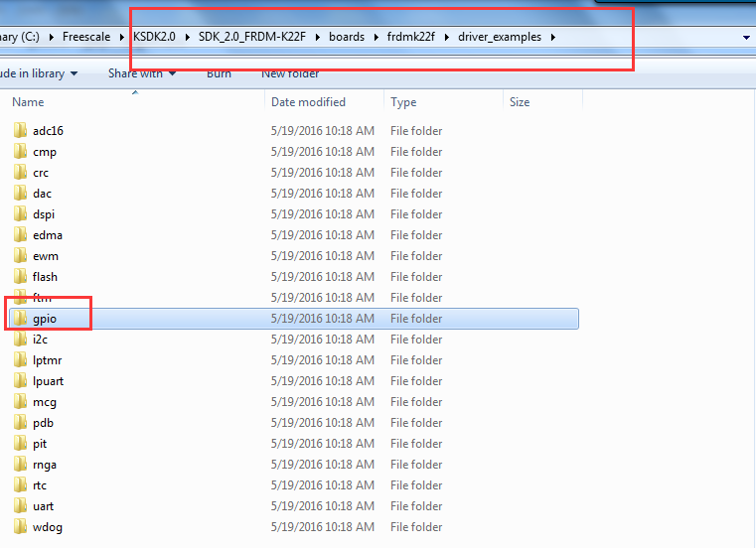Screen dimensions: 756x548
Task: Navigate to frdmk22f in the breadcrumb
Action: [411, 37]
